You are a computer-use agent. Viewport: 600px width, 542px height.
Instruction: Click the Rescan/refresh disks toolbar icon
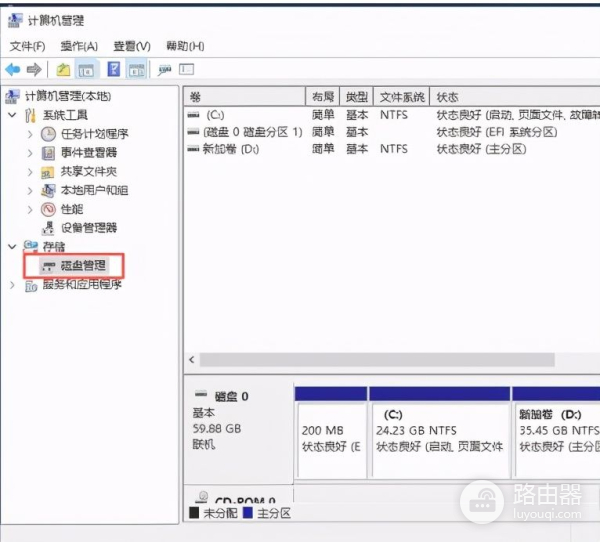tap(165, 70)
